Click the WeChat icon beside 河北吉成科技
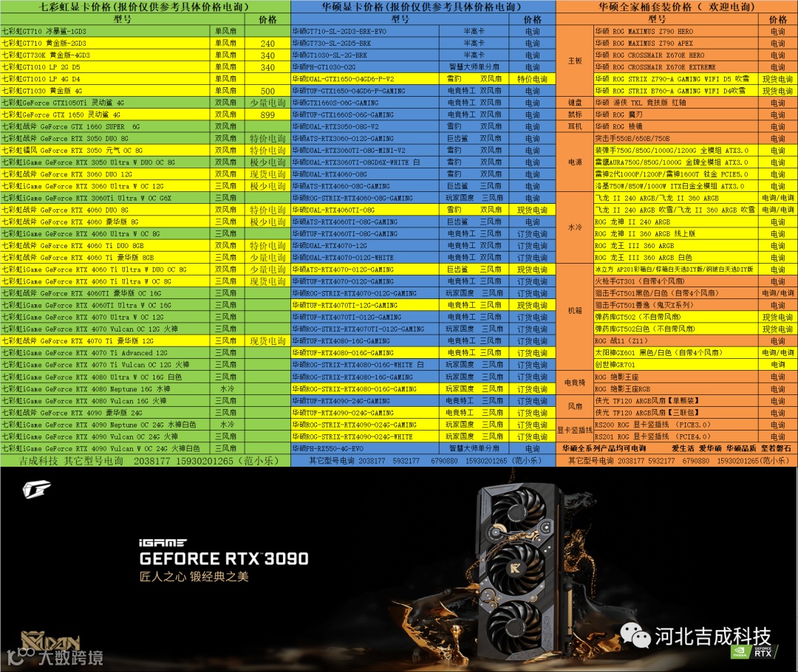Image resolution: width=798 pixels, height=672 pixels. tap(635, 635)
